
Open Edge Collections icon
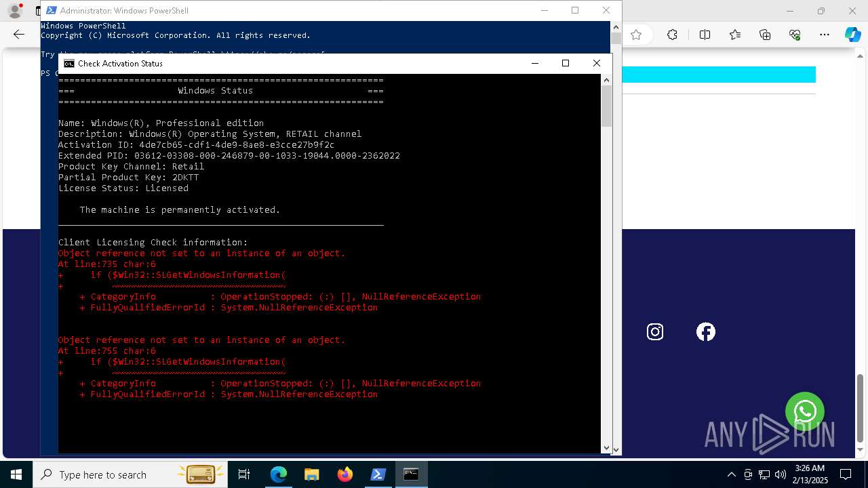point(765,35)
